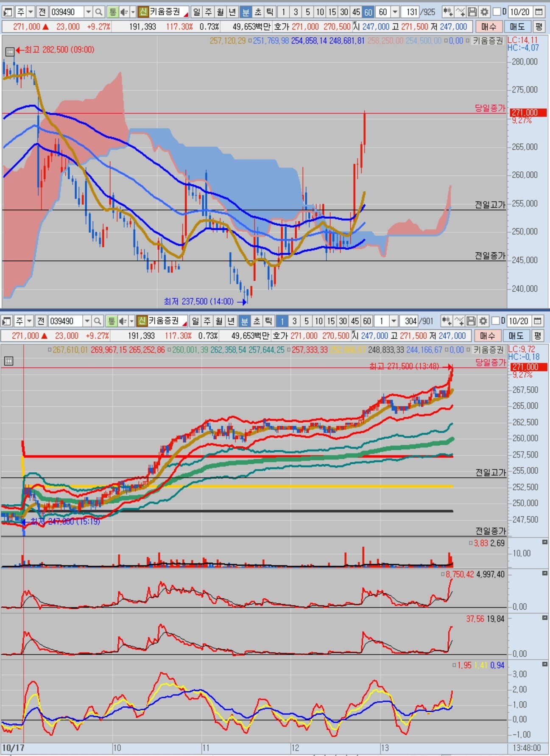
Task: Toggle the checkbox beside 10/20 in the lower toolbar
Action: pyautogui.click(x=495, y=321)
